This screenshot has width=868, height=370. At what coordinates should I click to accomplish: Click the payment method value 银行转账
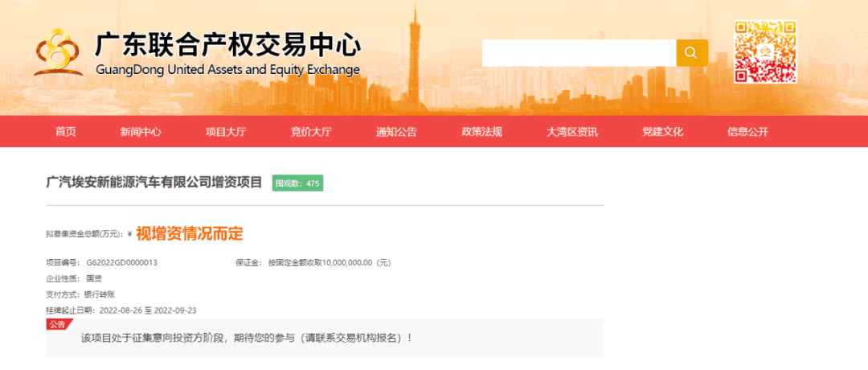coord(100,294)
